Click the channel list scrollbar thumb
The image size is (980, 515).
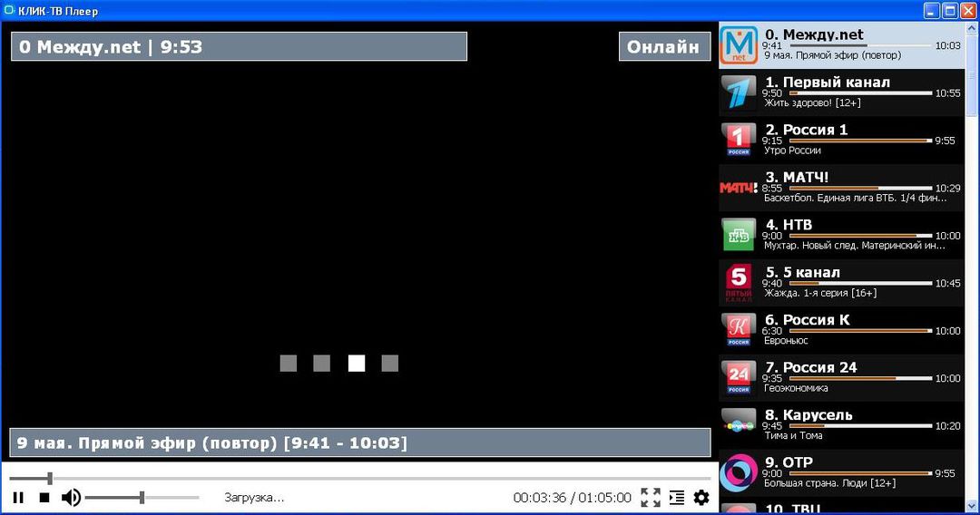(972, 75)
